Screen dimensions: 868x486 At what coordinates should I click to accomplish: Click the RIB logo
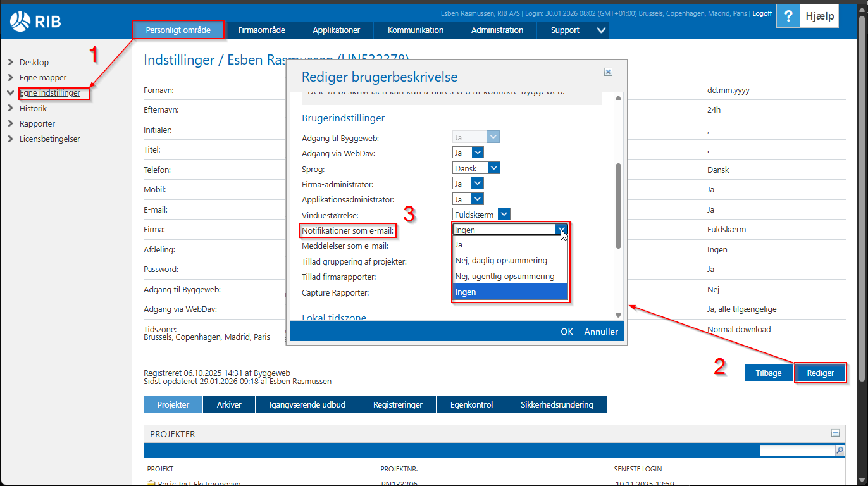[x=35, y=22]
